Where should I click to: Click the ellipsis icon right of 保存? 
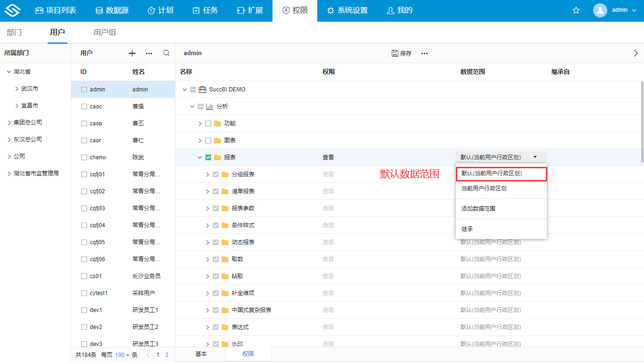point(424,53)
